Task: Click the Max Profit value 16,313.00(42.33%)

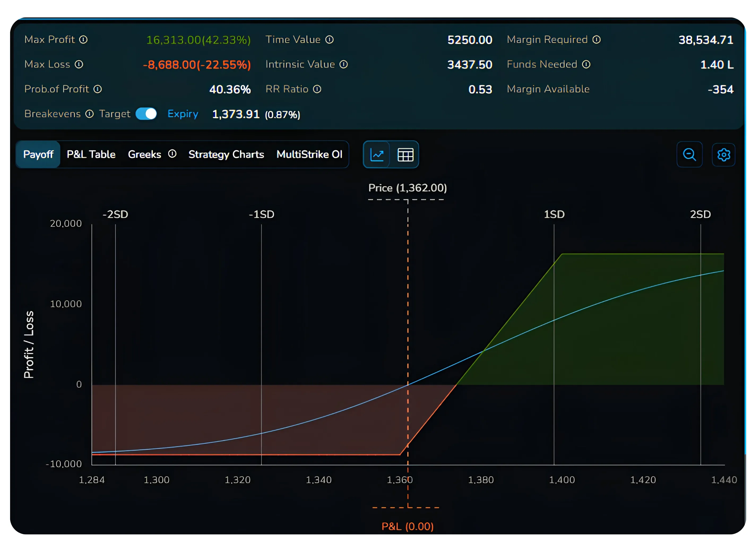Action: 198,40
